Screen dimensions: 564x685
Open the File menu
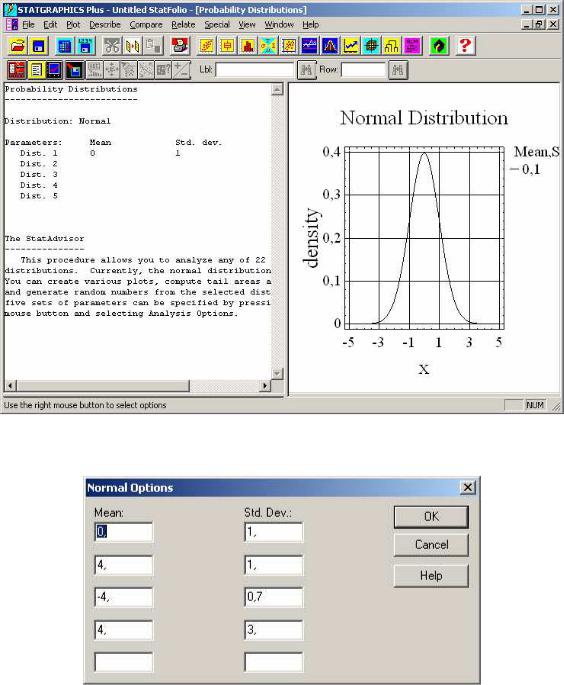pyautogui.click(x=28, y=25)
